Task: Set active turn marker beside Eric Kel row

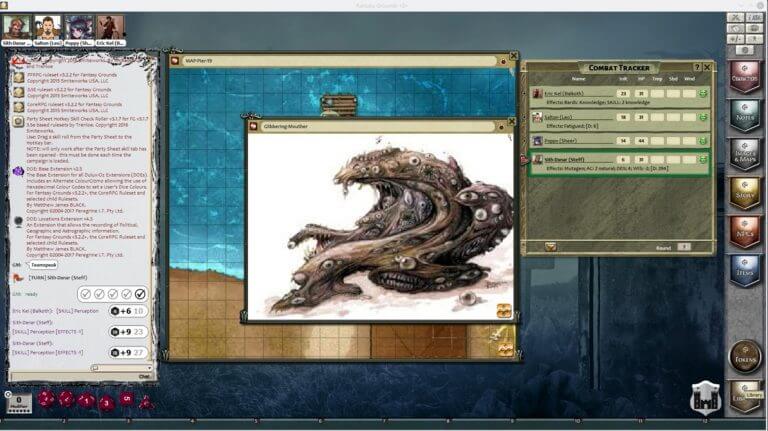Action: pos(525,93)
